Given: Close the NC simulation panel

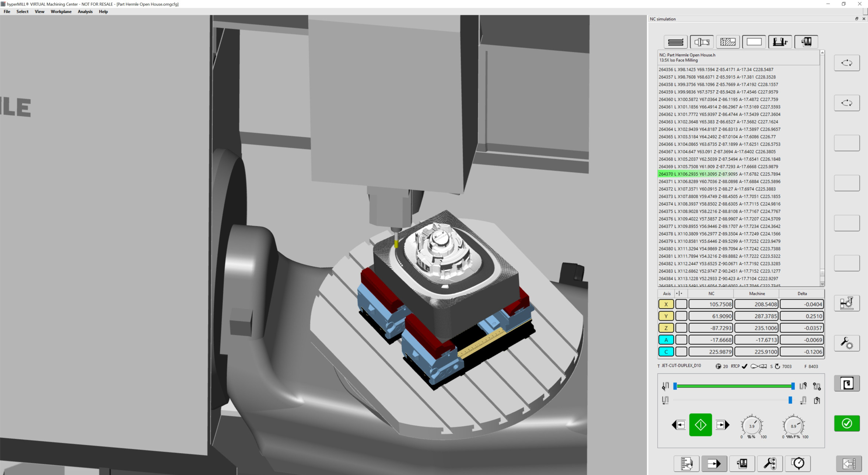Looking at the screenshot, I should [x=864, y=19].
